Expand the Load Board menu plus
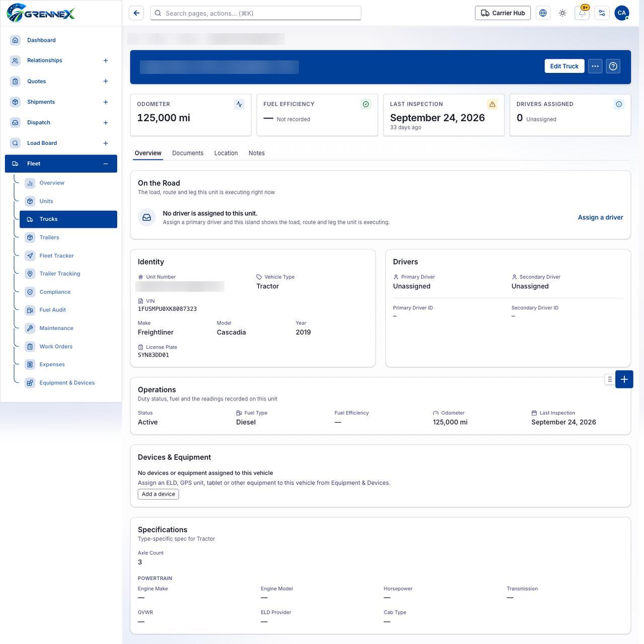Screen dimensions: 644x644 106,143
